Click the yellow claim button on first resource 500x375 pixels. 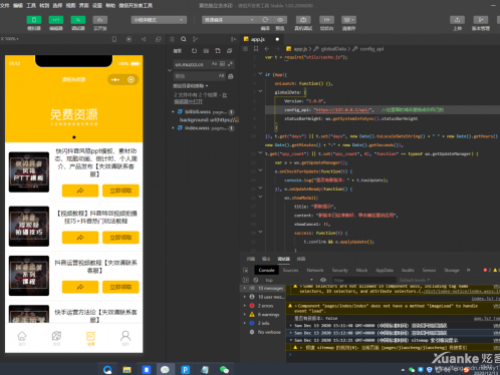(x=121, y=191)
